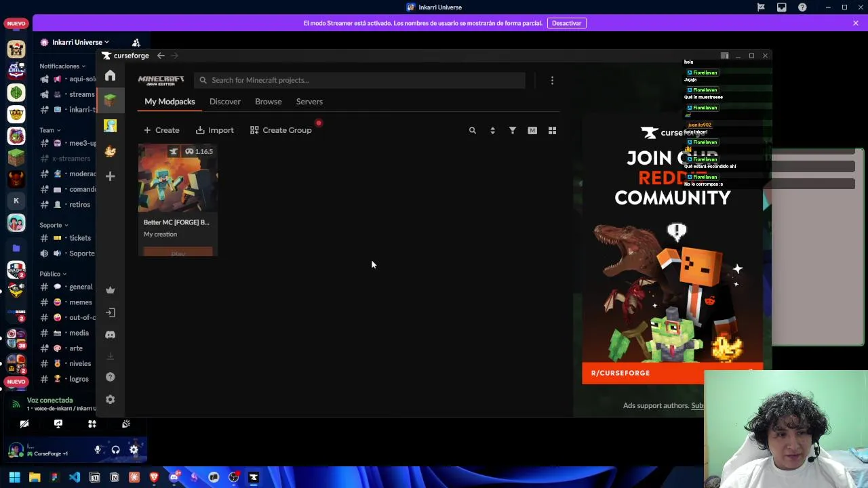This screenshot has width=868, height=488.
Task: Switch to the M-size view icon
Action: [x=532, y=130]
